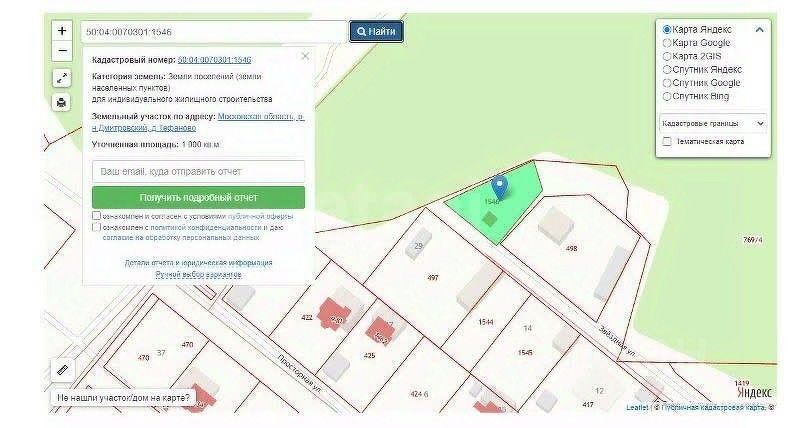Open Ручной выбор вариантов link
Image resolution: width=794 pixels, height=428 pixels.
[x=198, y=275]
